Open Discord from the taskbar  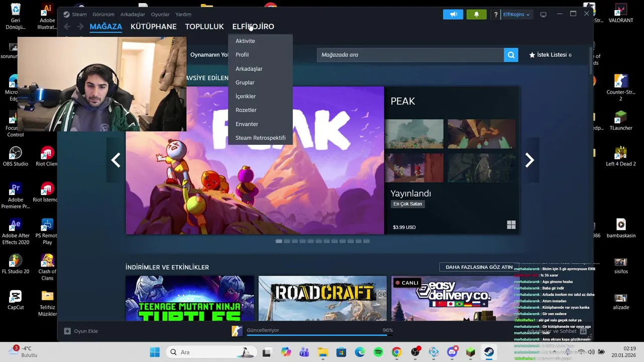(452, 352)
